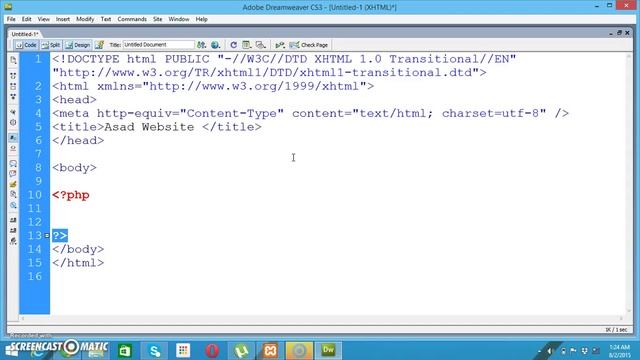Open the Commands menu
Screen dimensions: 640x360
(x=132, y=19)
